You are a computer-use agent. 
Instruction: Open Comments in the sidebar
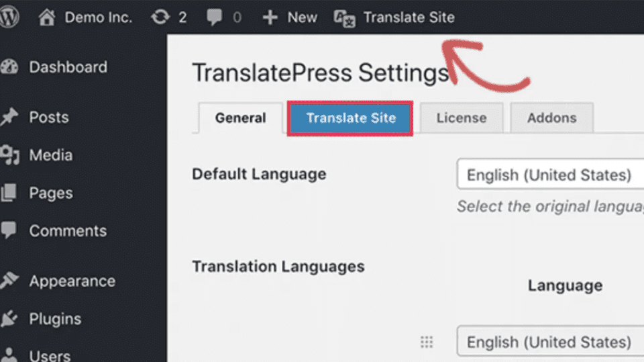pos(68,231)
